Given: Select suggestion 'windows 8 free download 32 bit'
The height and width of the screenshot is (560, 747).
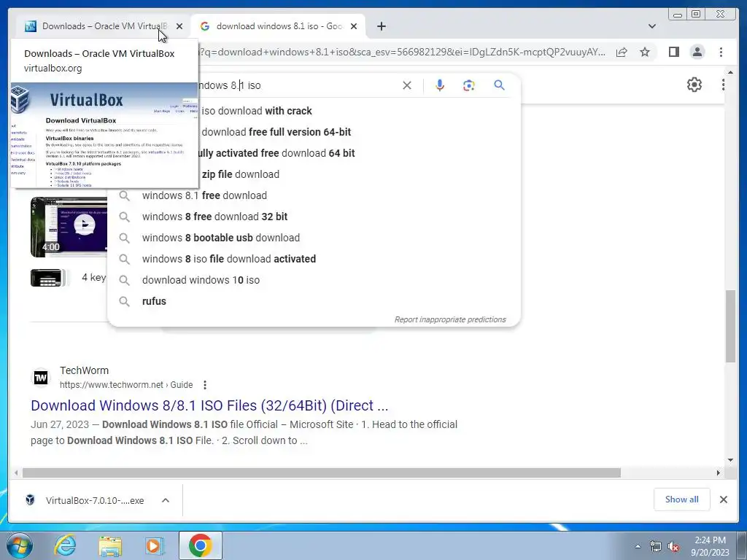Looking at the screenshot, I should tap(314, 217).
